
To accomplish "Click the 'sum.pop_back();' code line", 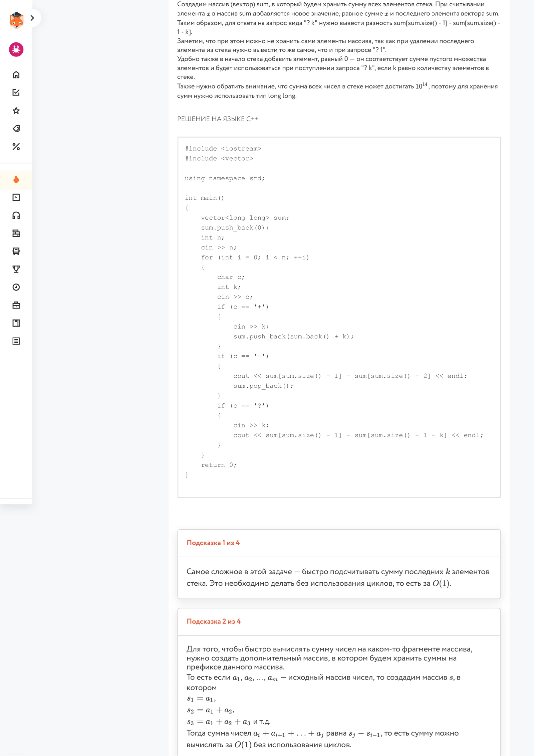I will pos(263,386).
